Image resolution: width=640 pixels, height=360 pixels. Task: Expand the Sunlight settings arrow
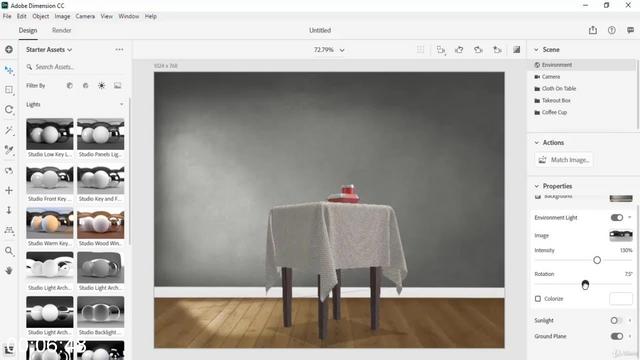click(x=630, y=320)
